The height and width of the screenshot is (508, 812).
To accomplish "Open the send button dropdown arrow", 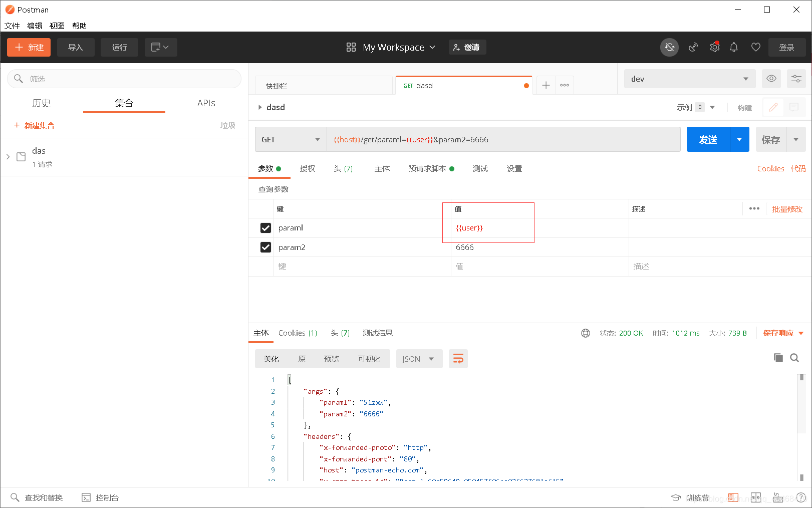I will coord(739,140).
